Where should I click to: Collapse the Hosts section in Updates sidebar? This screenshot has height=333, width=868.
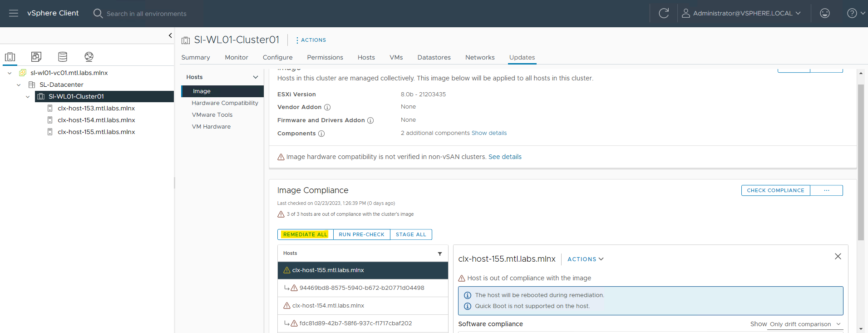[x=256, y=77]
